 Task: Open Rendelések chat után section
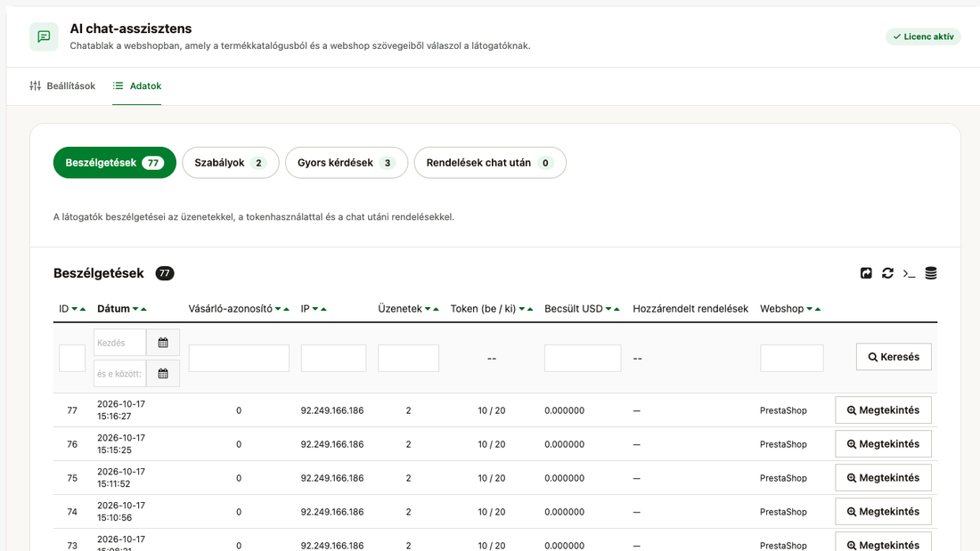click(x=490, y=162)
